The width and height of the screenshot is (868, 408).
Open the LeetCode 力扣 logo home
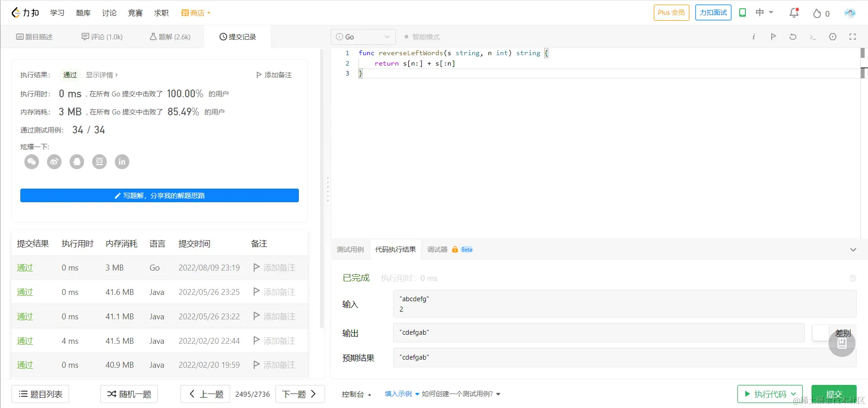[25, 13]
